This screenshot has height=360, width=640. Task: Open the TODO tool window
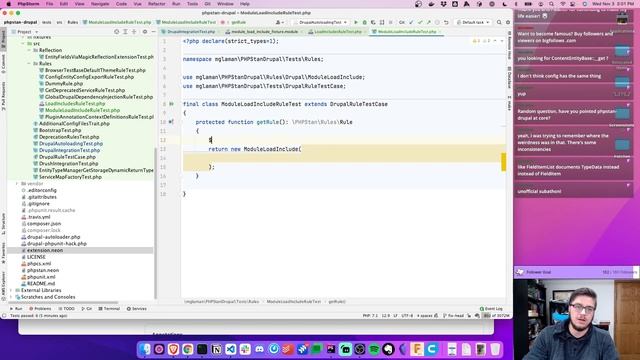pos(67,309)
